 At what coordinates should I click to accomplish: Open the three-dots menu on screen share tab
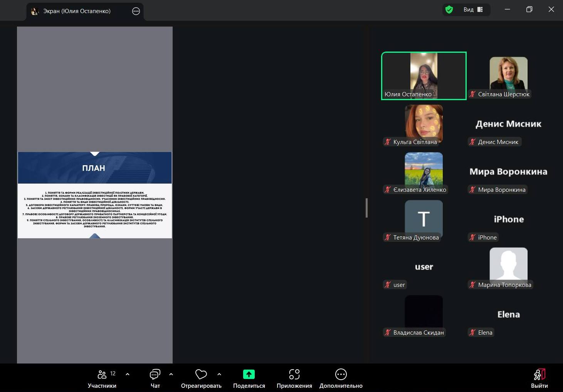pyautogui.click(x=136, y=11)
